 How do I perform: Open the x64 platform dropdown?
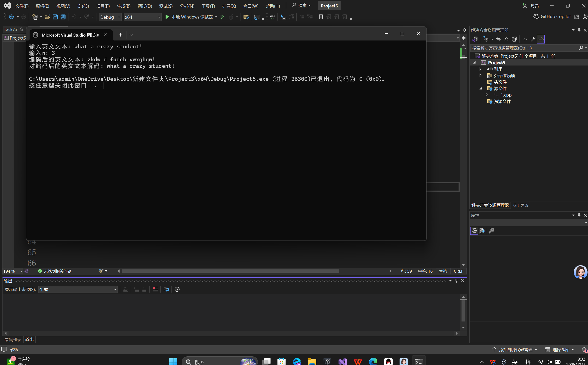tap(142, 17)
